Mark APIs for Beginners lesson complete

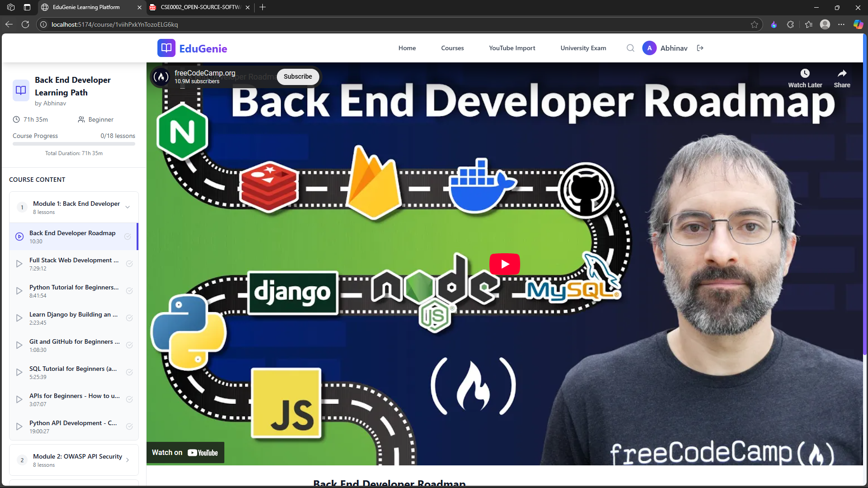tap(129, 399)
